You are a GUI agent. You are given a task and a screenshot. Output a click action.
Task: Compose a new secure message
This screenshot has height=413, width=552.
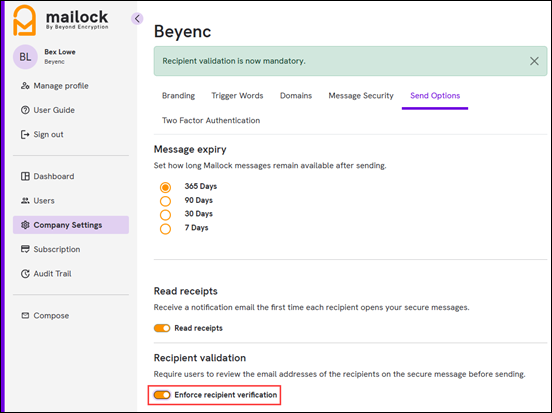[x=51, y=315]
